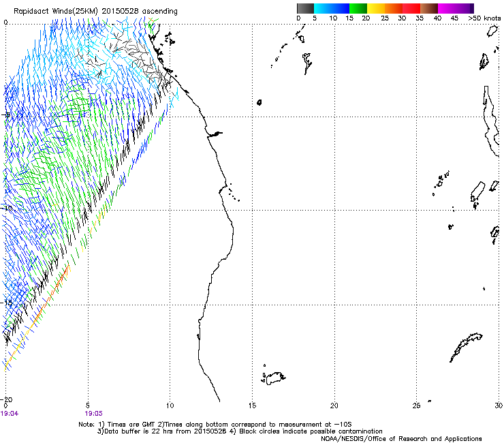Click the elongated island near longitude 28, latitude -18
The width and height of the screenshot is (504, 443).
click(466, 347)
